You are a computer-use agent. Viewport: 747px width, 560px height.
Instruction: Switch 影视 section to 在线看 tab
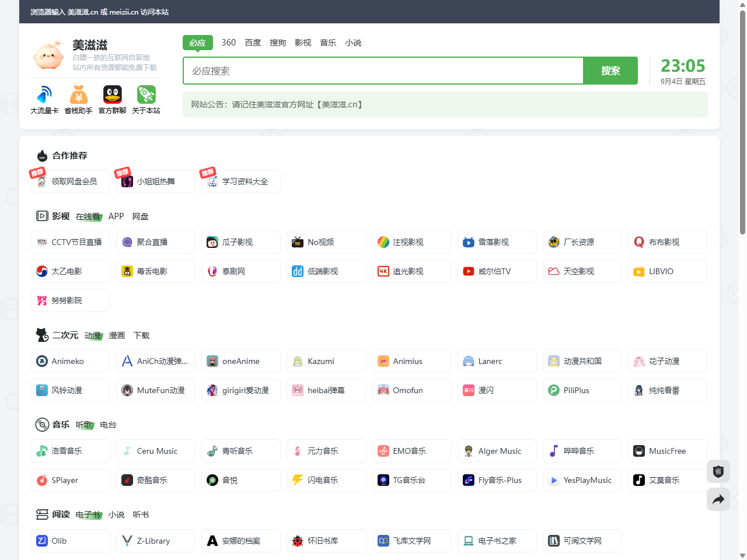pyautogui.click(x=88, y=216)
